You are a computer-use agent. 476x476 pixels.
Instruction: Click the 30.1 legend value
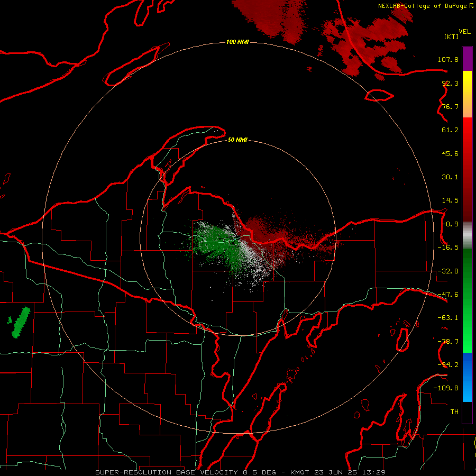450,177
